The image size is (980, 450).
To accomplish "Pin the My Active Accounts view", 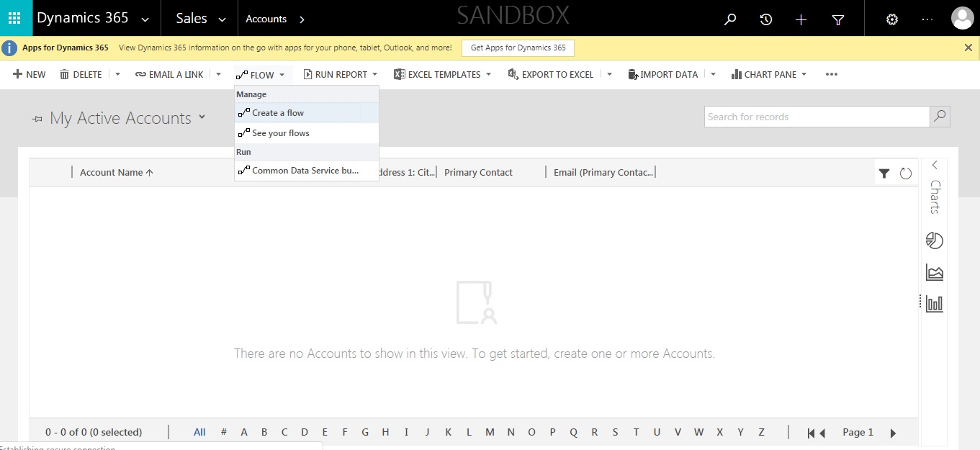I will (x=37, y=119).
